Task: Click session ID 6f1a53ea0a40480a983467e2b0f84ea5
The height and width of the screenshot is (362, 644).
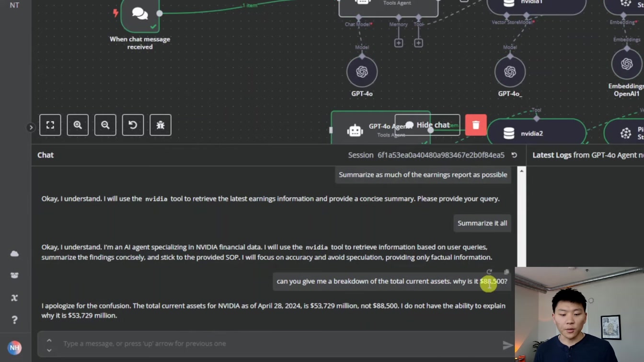Action: coord(441,155)
